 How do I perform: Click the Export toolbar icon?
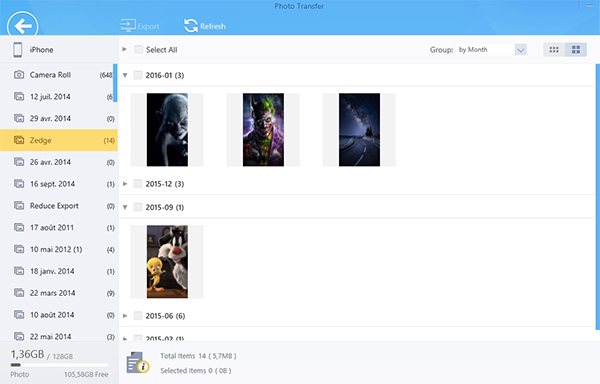pyautogui.click(x=127, y=26)
